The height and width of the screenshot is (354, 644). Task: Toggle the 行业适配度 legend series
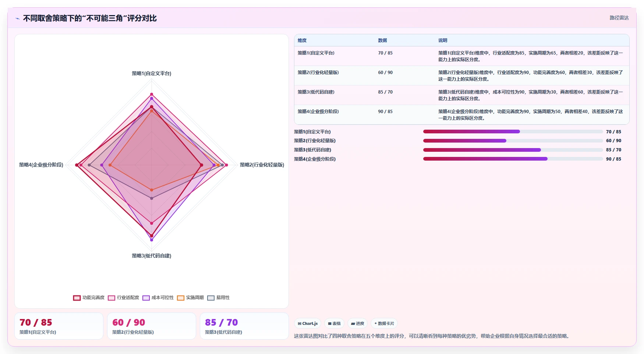[123, 298]
